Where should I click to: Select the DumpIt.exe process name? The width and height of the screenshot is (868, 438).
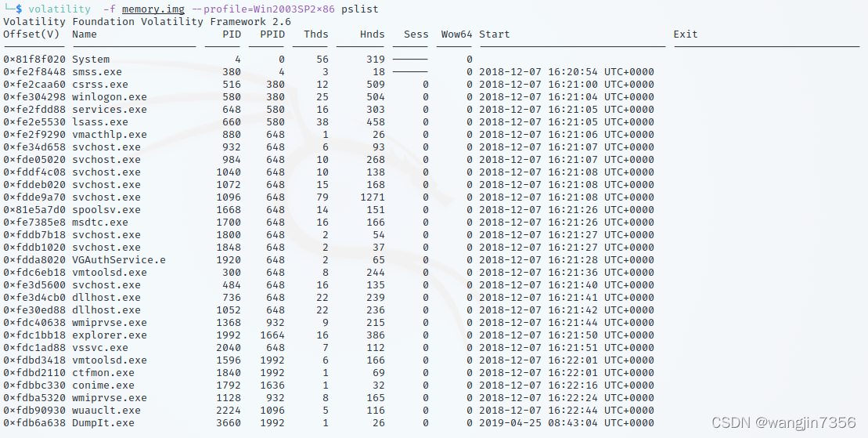(103, 423)
